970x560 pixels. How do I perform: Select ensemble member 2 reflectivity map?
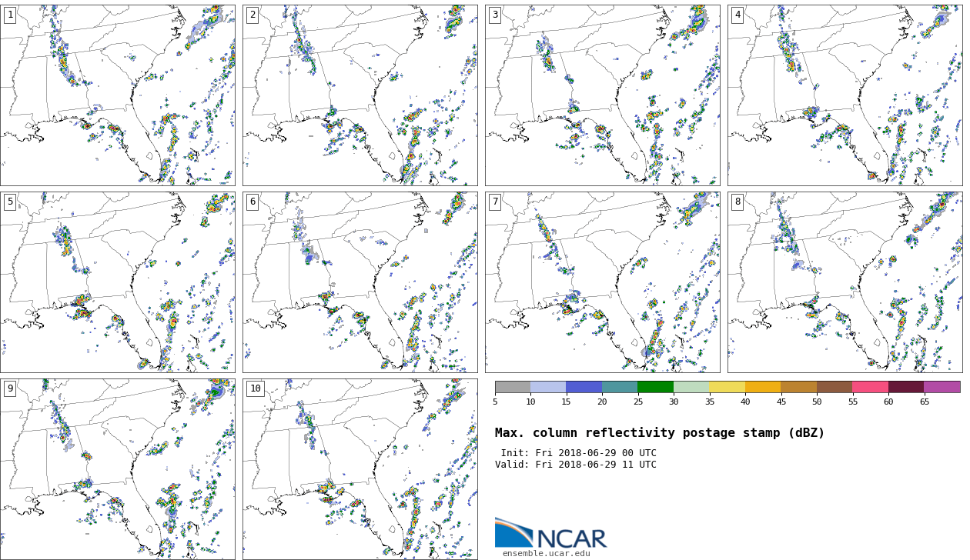(360, 95)
